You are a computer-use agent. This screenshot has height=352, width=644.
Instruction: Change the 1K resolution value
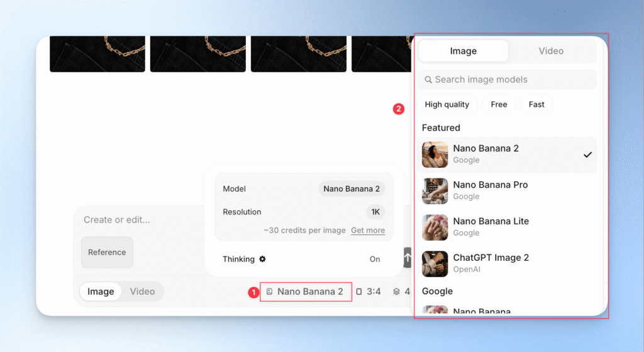(375, 212)
